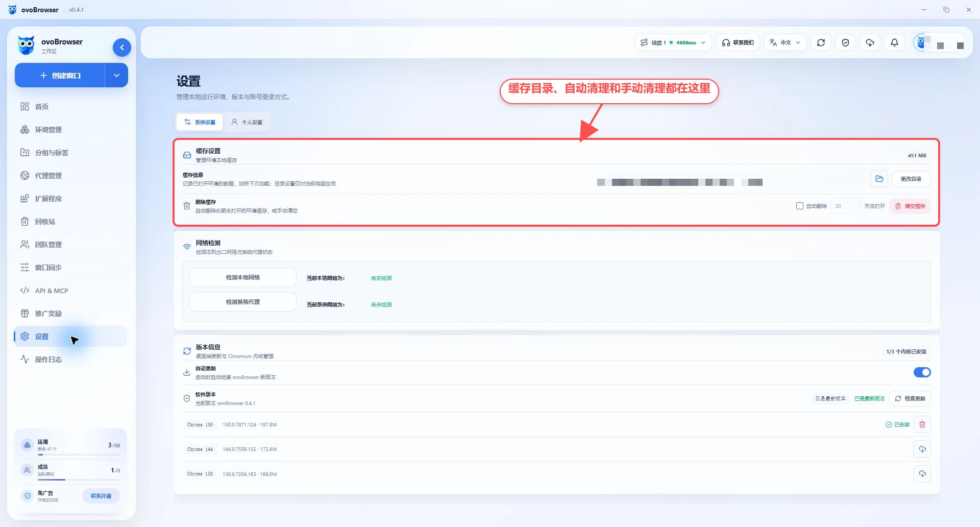Click the 创建窗口 button
Image resolution: width=980 pixels, height=527 pixels.
(x=60, y=76)
